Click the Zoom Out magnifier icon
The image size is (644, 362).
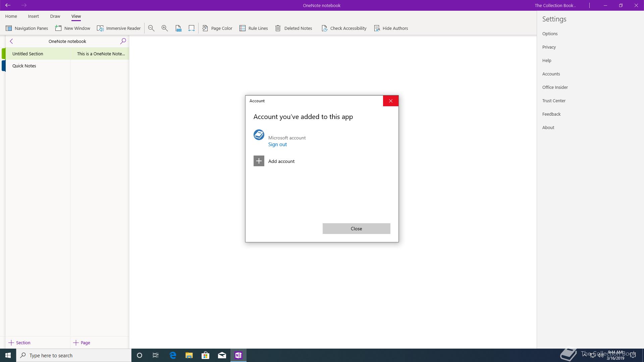(151, 28)
